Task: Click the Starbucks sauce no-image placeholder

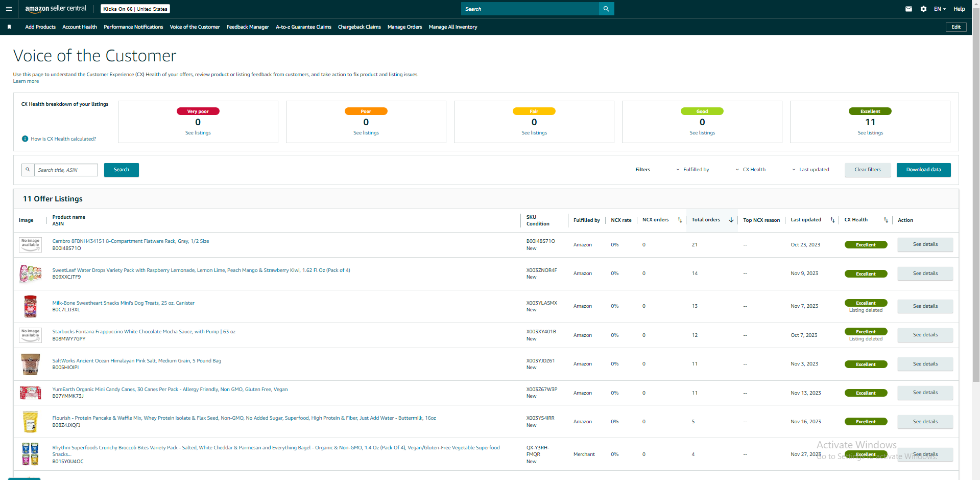Action: [x=30, y=335]
